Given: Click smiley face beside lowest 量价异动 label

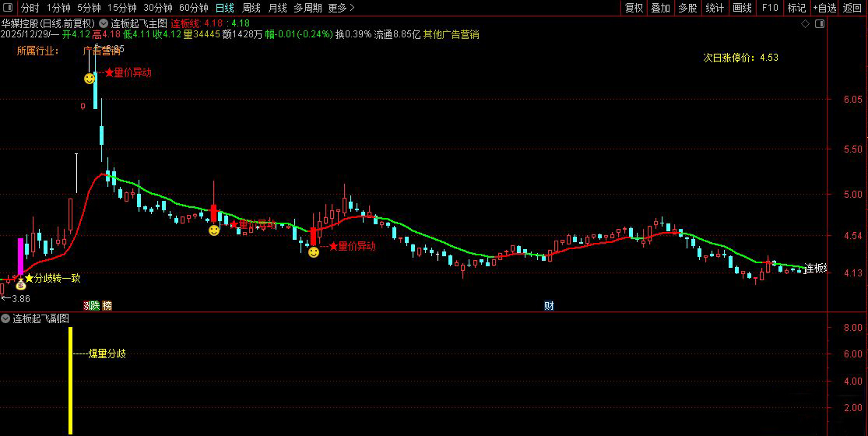Looking at the screenshot, I should click(x=313, y=252).
